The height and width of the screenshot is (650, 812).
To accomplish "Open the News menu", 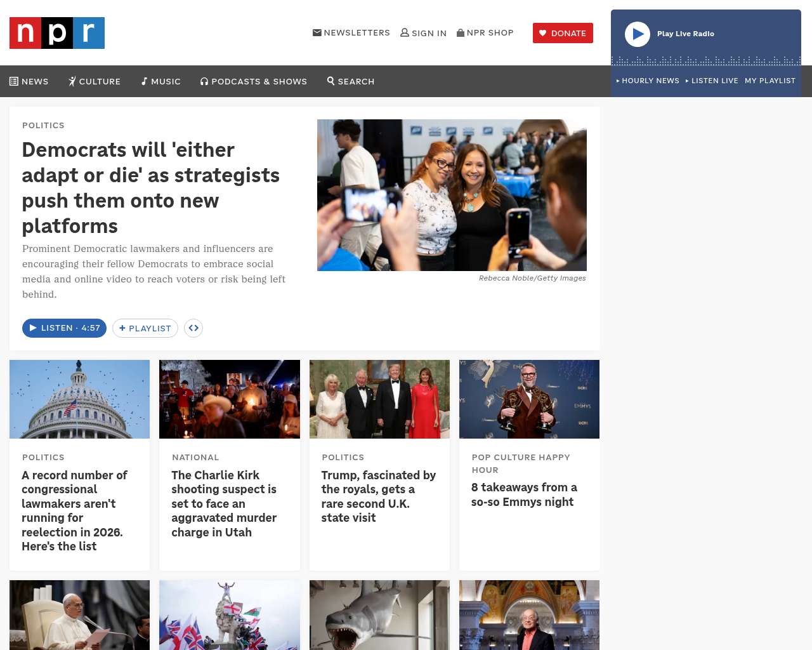I will coord(29,81).
